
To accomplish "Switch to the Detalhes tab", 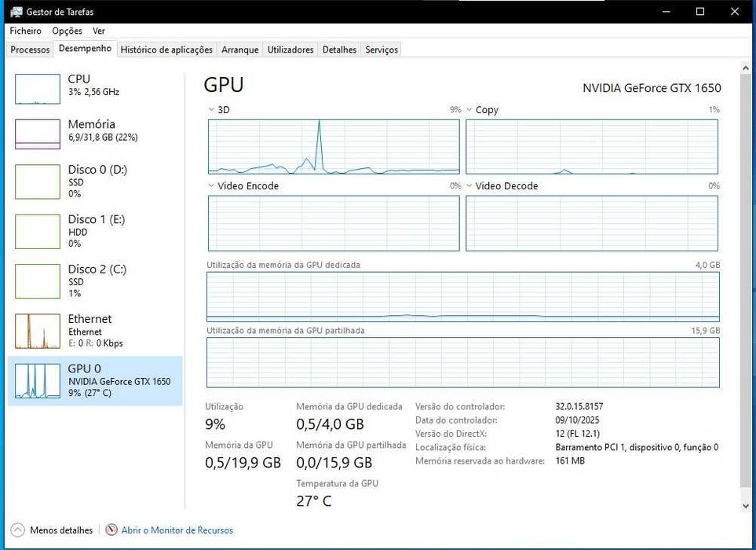I will pyautogui.click(x=339, y=49).
